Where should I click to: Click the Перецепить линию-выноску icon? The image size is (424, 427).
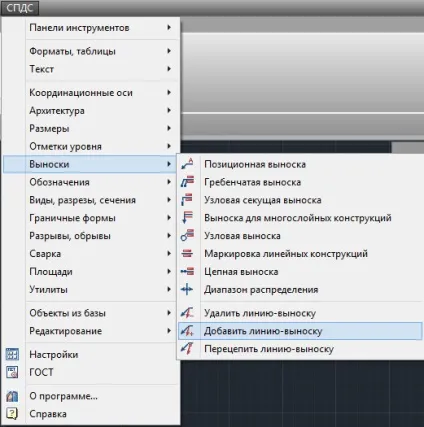187,349
